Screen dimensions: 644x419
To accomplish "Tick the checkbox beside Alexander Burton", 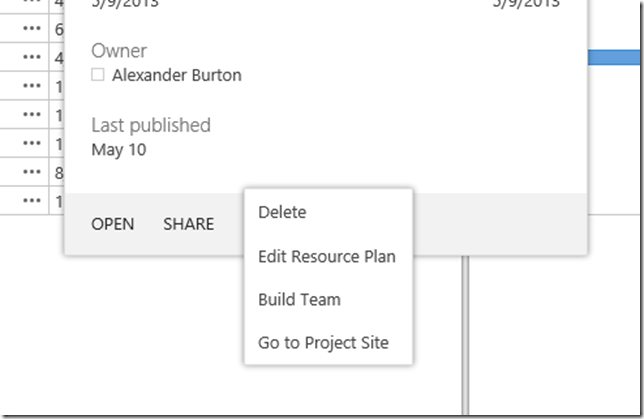I will point(98,75).
